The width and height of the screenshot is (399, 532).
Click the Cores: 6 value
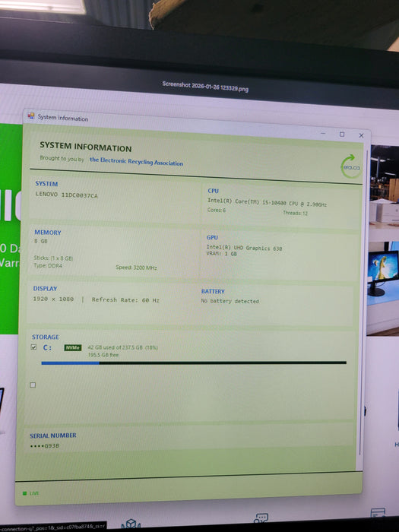click(217, 210)
